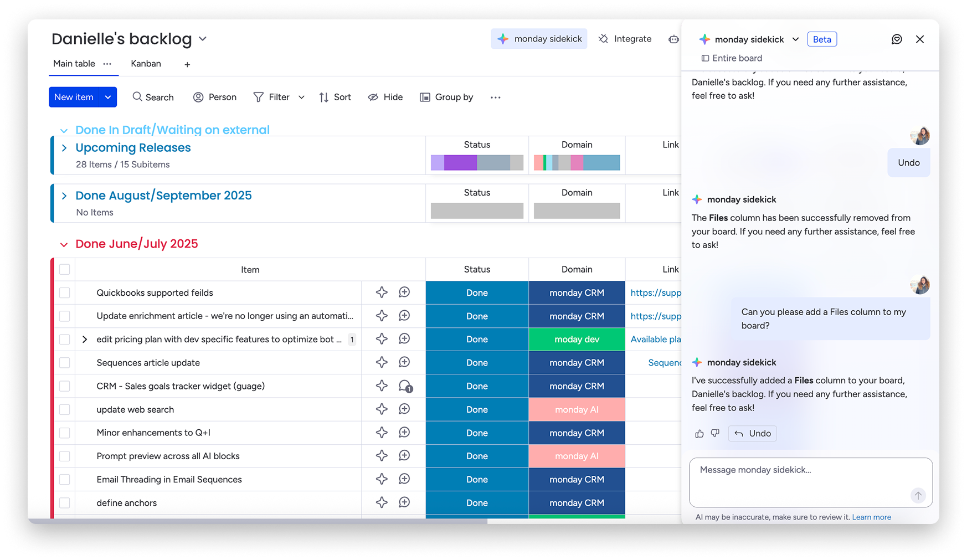Give thumbs down to sidekick response
The width and height of the screenshot is (967, 560).
[x=715, y=433]
